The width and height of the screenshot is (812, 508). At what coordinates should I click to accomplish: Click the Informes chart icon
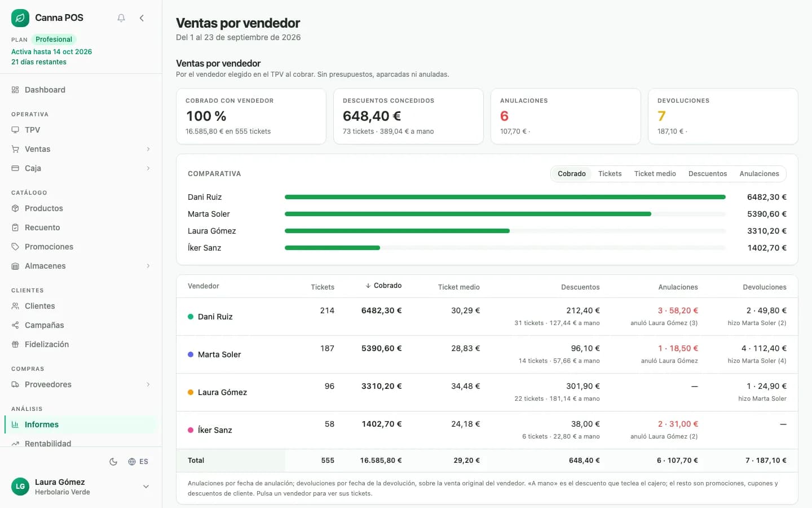click(x=15, y=424)
